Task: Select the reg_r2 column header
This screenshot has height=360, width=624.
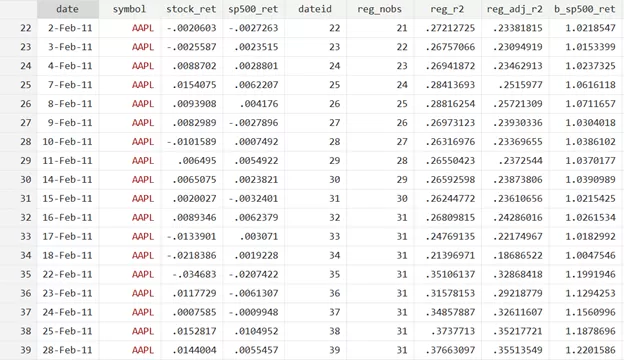Action: [447, 9]
